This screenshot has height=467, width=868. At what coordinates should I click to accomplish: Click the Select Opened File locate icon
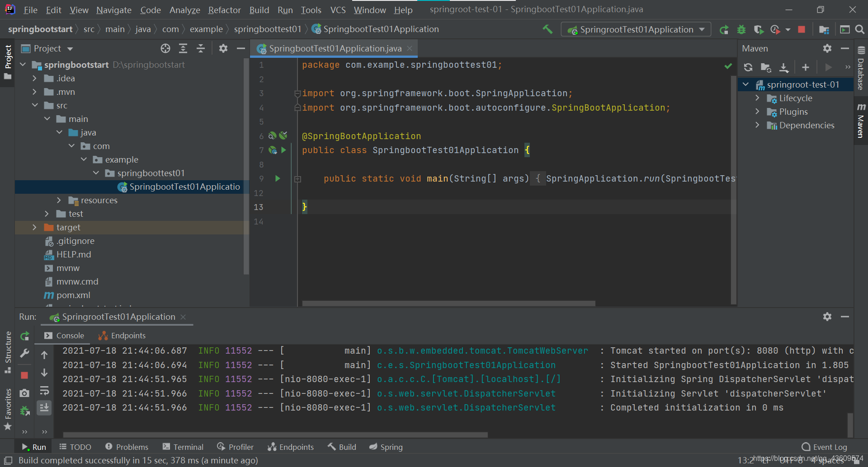point(165,48)
